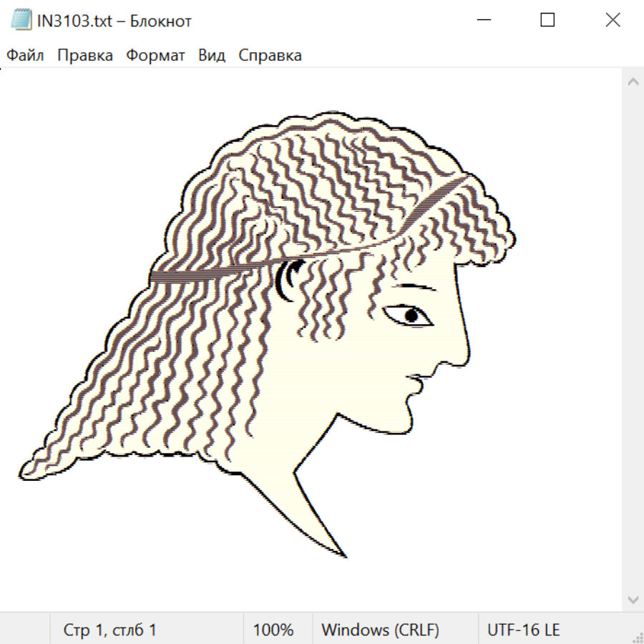The height and width of the screenshot is (644, 644).
Task: Click the IN3103.txt – Блокнот title text
Action: [x=114, y=21]
